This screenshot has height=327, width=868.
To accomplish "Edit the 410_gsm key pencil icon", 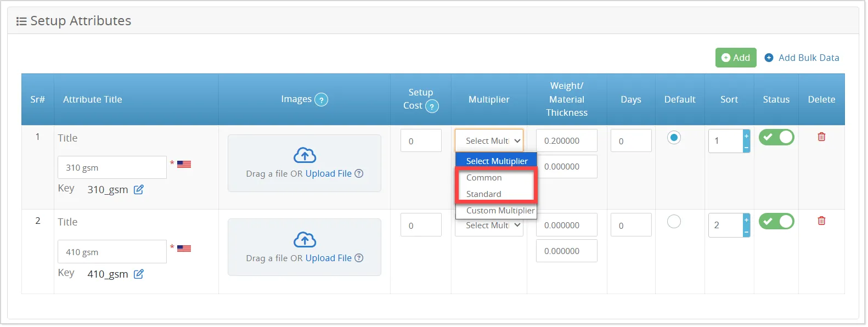I will 139,274.
